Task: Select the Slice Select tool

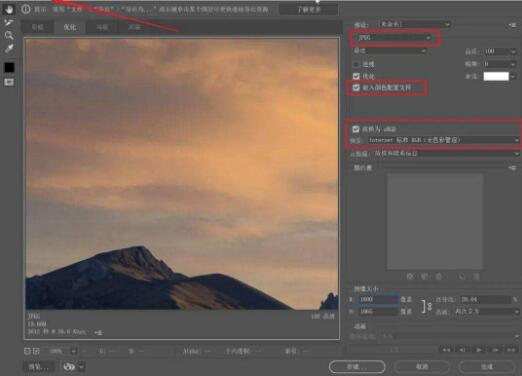Action: click(x=9, y=22)
